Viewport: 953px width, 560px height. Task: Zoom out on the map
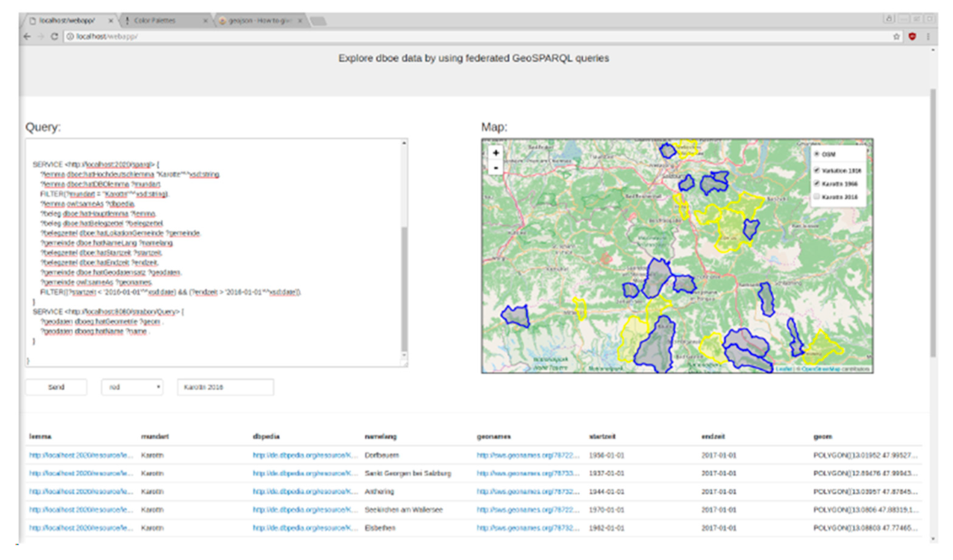click(496, 167)
